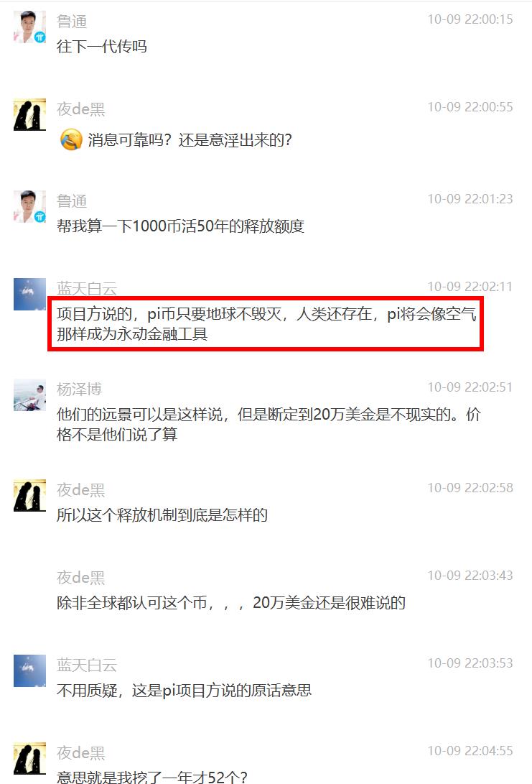
Task: Click the message 所以这个释放机制到底是怎样的
Action: point(162,515)
